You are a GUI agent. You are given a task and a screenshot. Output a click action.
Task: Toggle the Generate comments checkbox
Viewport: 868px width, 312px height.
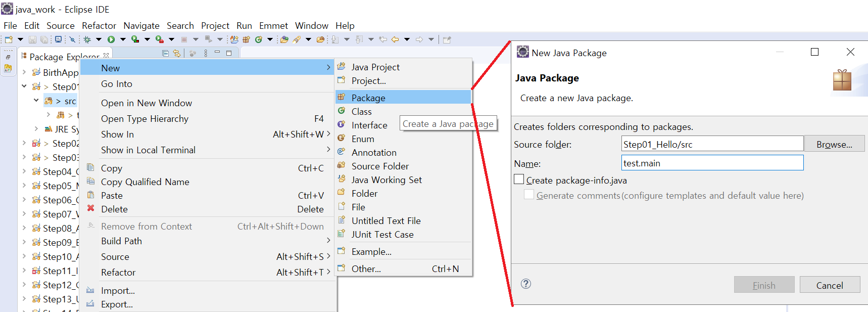point(529,194)
